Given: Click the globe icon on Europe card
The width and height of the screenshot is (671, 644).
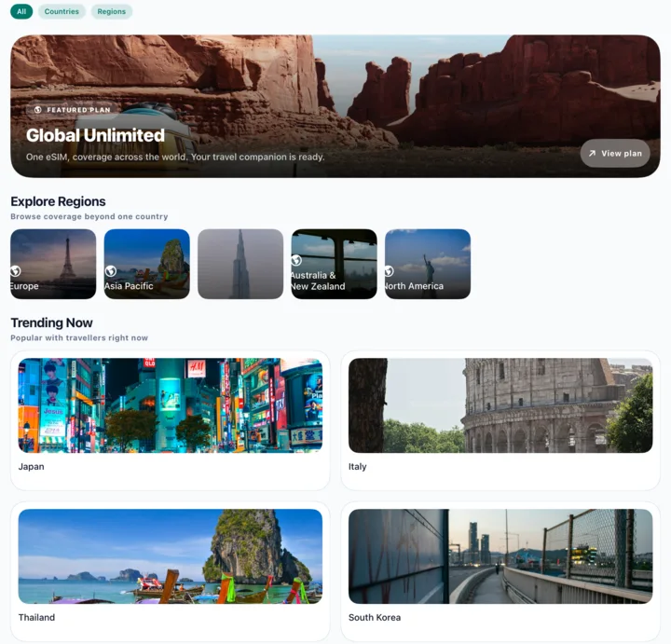Looking at the screenshot, I should [16, 271].
